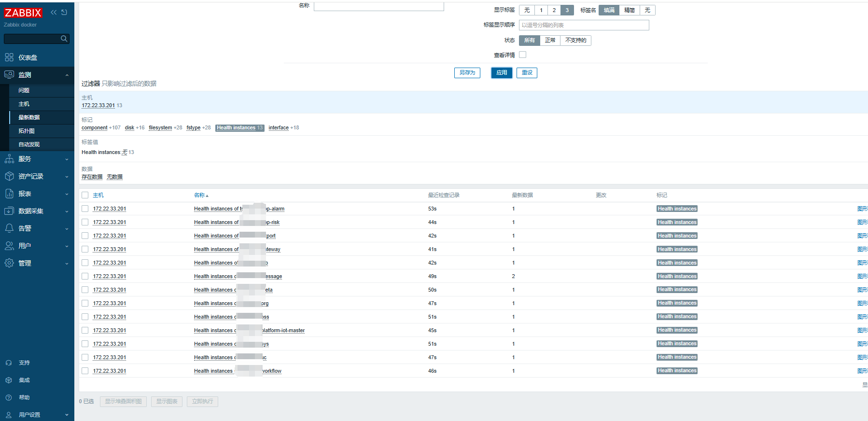This screenshot has height=421, width=868.
Task: Set 显示标签 to 3
Action: point(567,10)
